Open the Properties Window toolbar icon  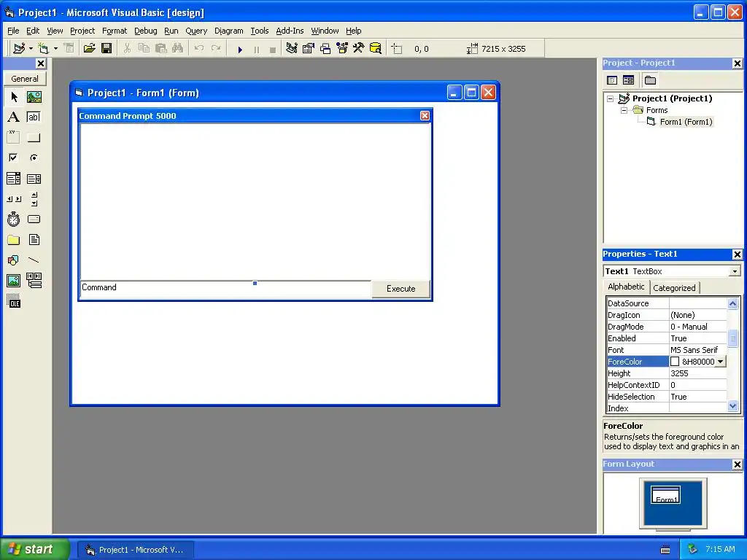309,49
